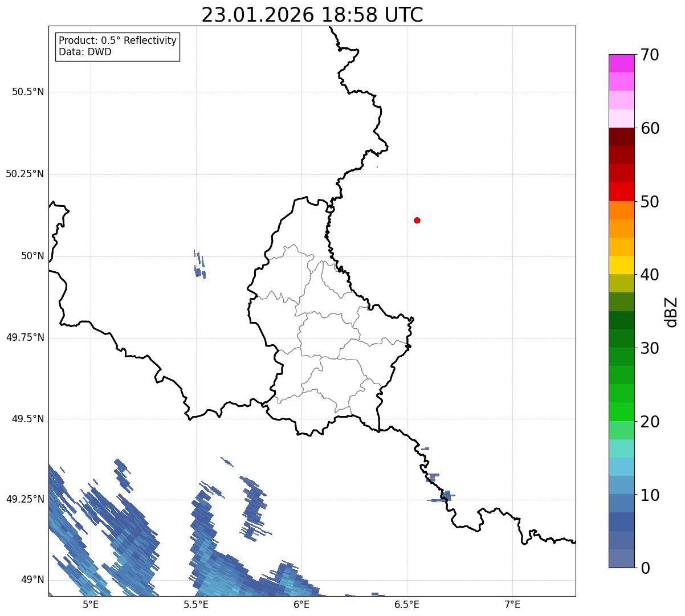This screenshot has width=685, height=616.
Task: Click the red location marker dot
Action: [x=417, y=220]
